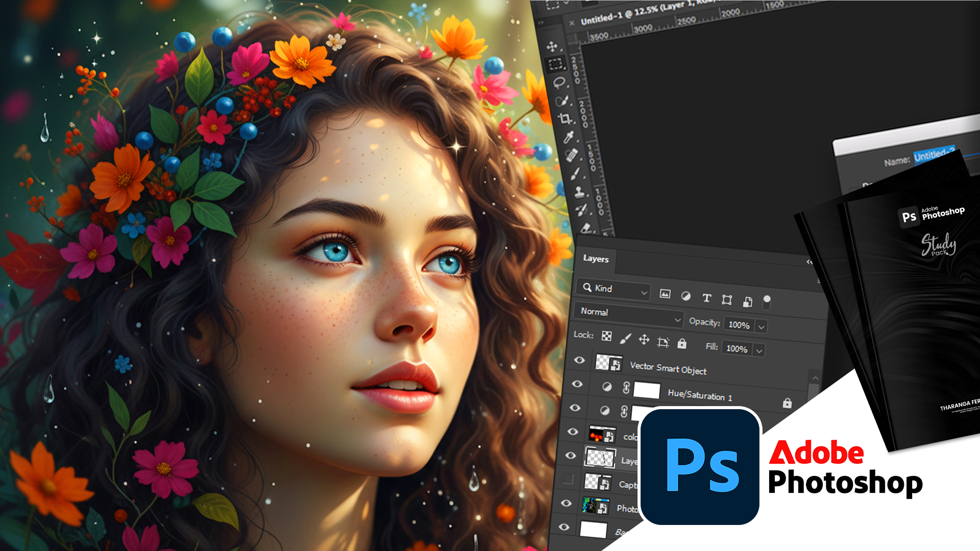
Task: Click the selected layer's transparent thumbnail
Action: pos(600,458)
